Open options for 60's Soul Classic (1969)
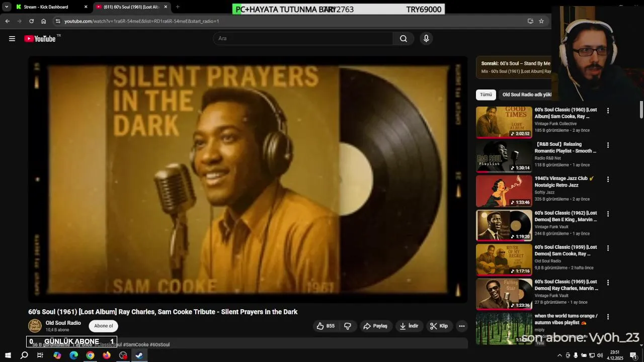This screenshot has height=362, width=644. 608,283
